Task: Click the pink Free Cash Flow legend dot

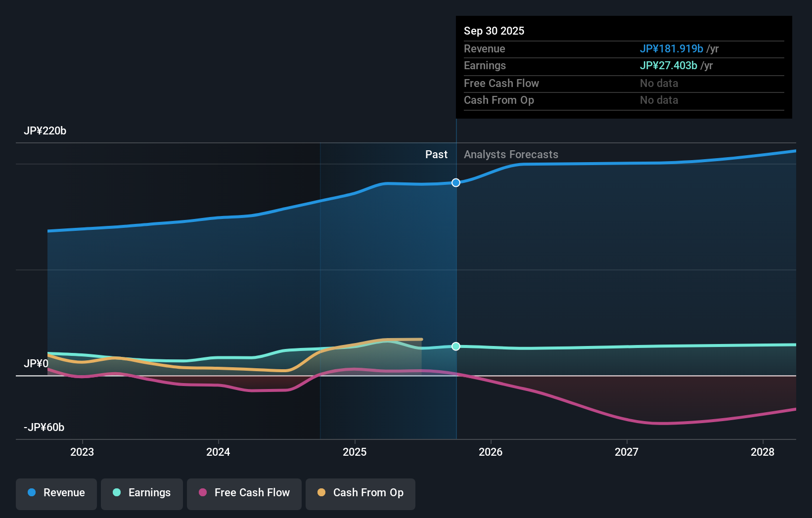Action: (x=202, y=492)
